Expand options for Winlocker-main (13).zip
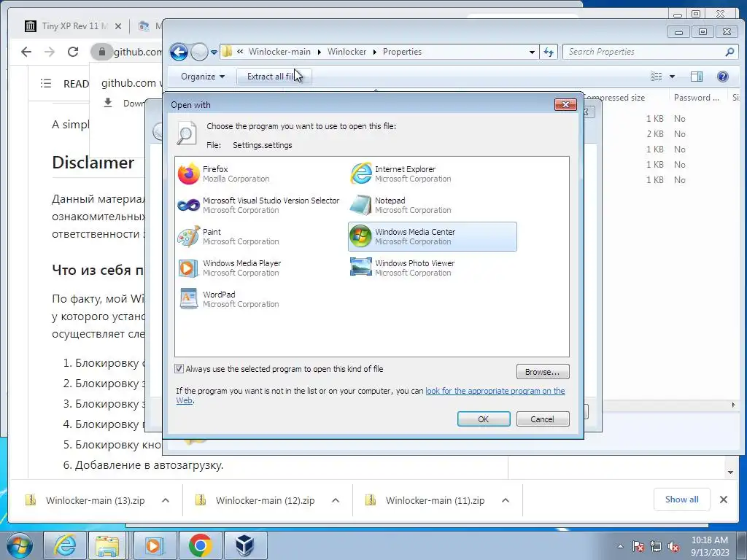The height and width of the screenshot is (560, 747). pos(166,500)
